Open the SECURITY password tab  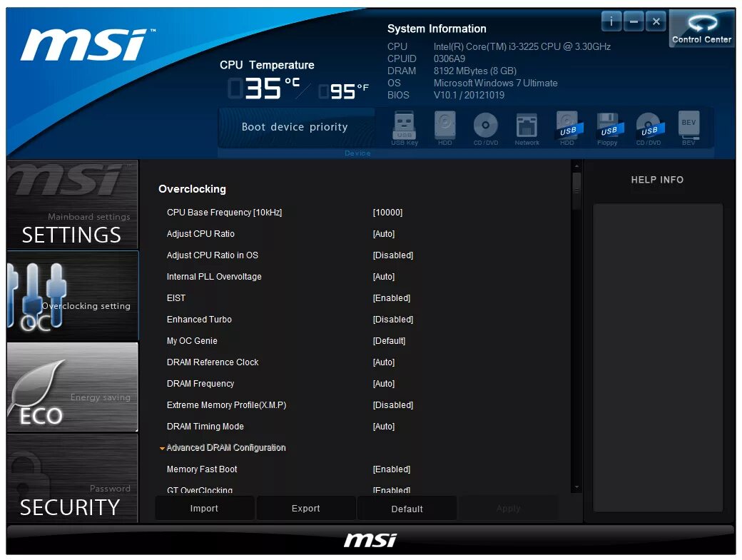(x=72, y=478)
